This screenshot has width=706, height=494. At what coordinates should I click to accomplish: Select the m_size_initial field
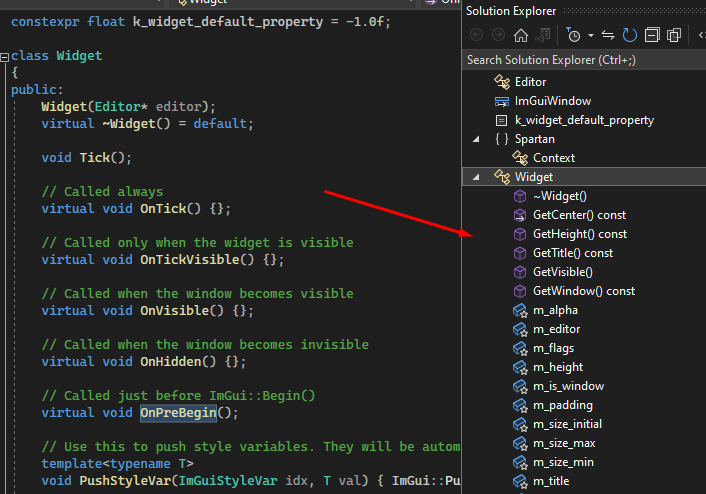567,424
